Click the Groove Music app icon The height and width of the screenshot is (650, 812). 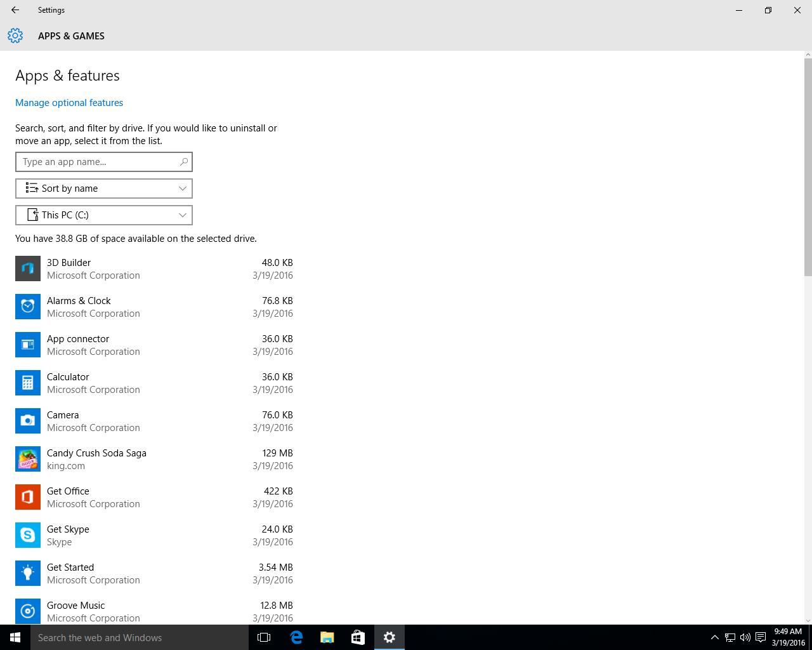click(x=28, y=611)
